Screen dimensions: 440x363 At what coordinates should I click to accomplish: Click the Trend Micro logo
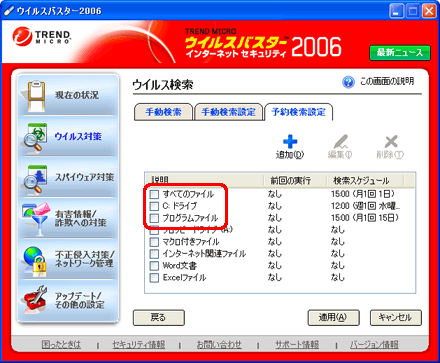42,36
